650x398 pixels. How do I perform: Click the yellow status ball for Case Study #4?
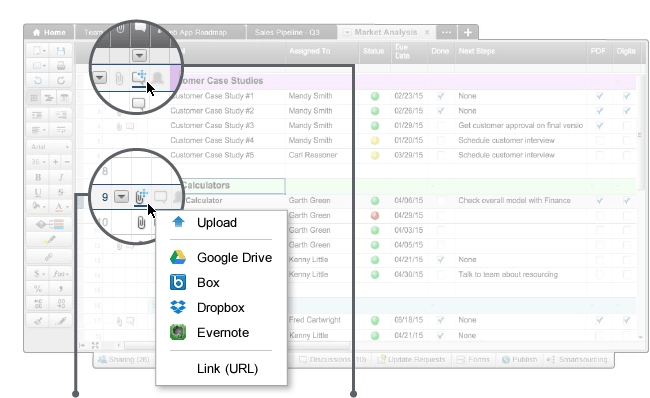click(x=375, y=141)
